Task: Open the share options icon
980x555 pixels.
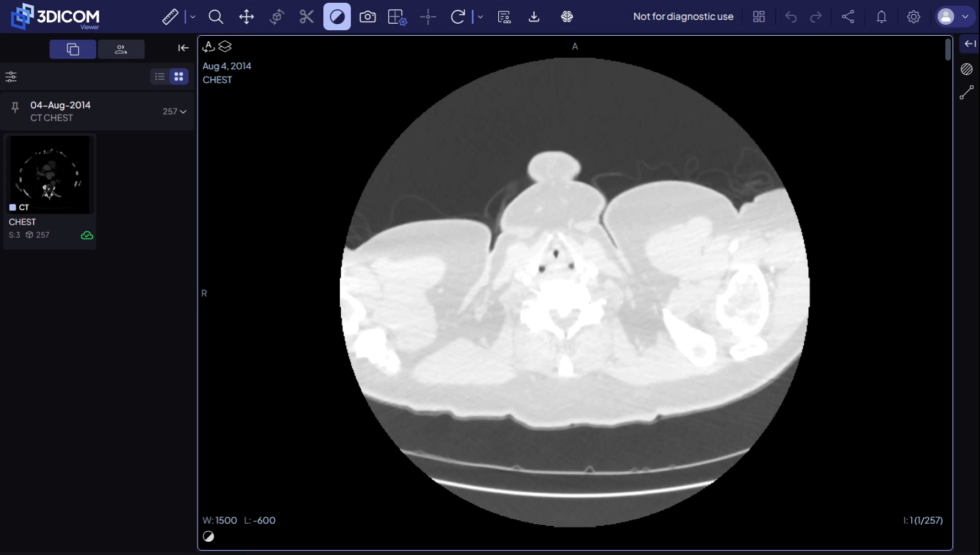Action: click(x=848, y=17)
